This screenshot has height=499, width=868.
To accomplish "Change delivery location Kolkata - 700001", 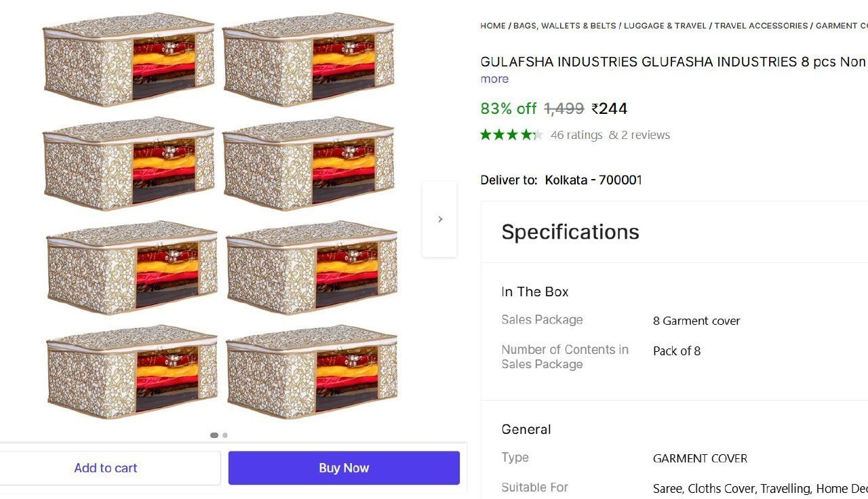I will coord(593,180).
